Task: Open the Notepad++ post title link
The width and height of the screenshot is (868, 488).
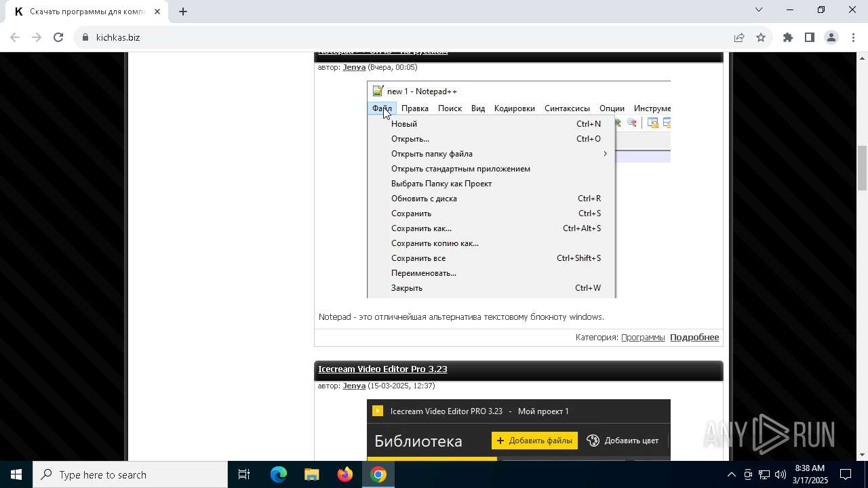Action: tap(383, 52)
